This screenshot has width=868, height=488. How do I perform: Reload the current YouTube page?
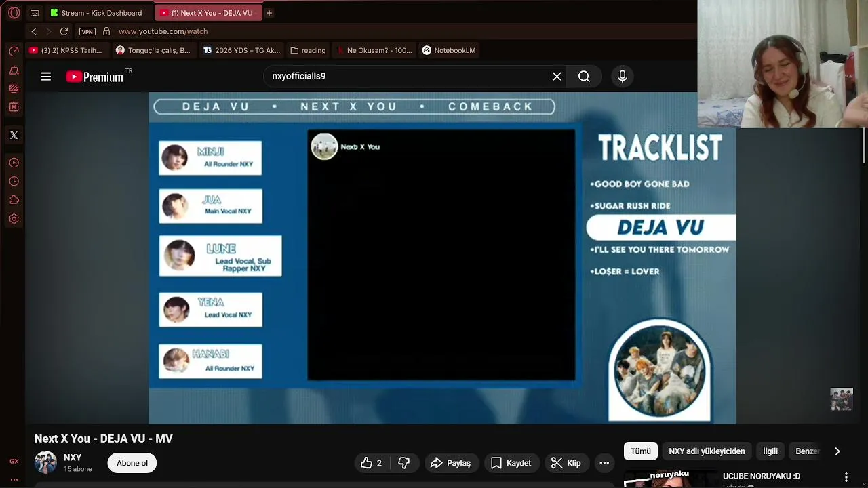[64, 31]
